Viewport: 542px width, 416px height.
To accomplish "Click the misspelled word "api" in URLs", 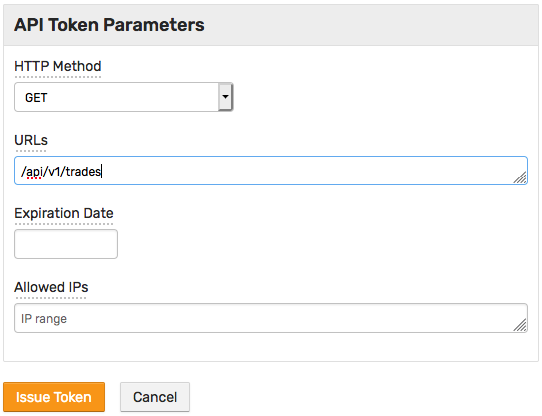I will pyautogui.click(x=34, y=172).
